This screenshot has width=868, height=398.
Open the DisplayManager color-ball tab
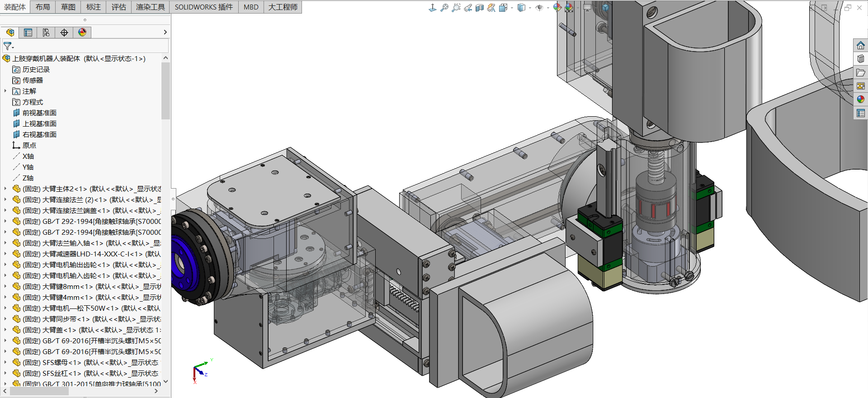(82, 32)
